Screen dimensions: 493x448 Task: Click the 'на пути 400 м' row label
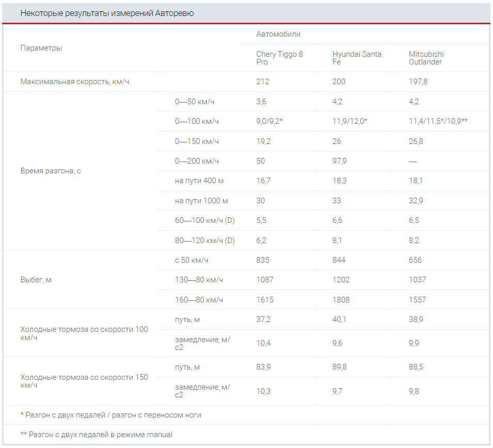pyautogui.click(x=199, y=181)
